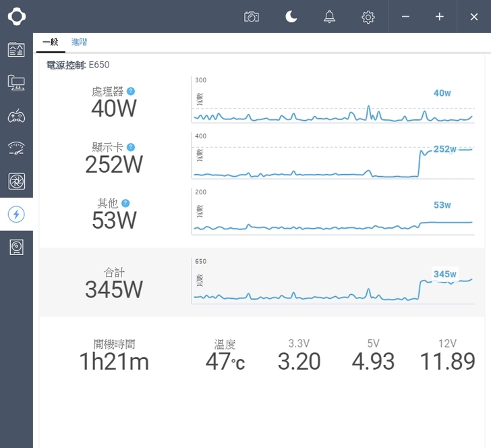Open the dashboard monitoring sidebar icon

tap(16, 49)
